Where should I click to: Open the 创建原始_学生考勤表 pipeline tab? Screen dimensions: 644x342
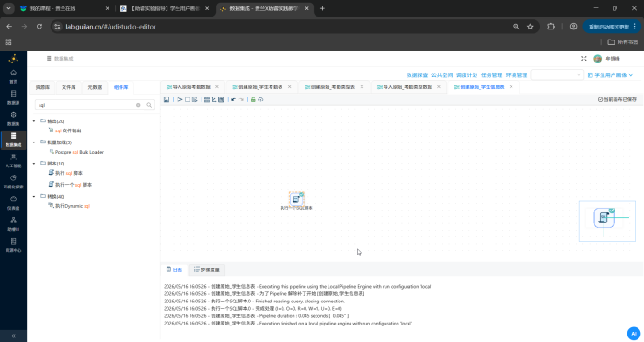pos(258,87)
